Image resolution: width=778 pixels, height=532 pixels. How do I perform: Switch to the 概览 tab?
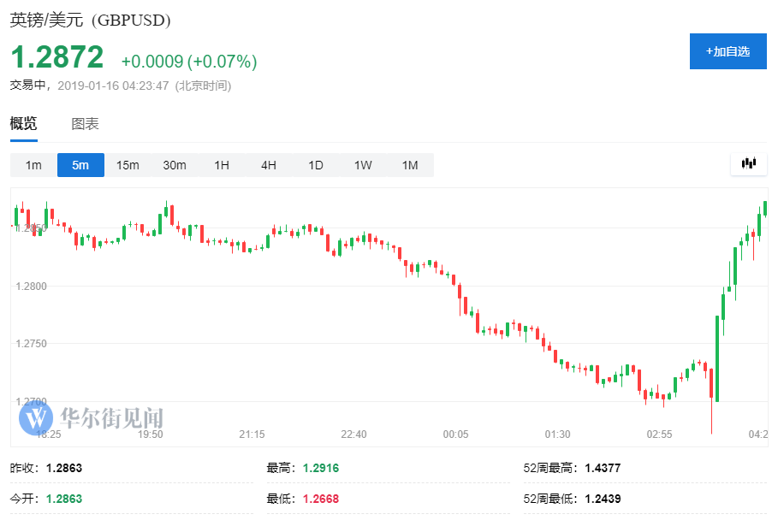coord(24,124)
